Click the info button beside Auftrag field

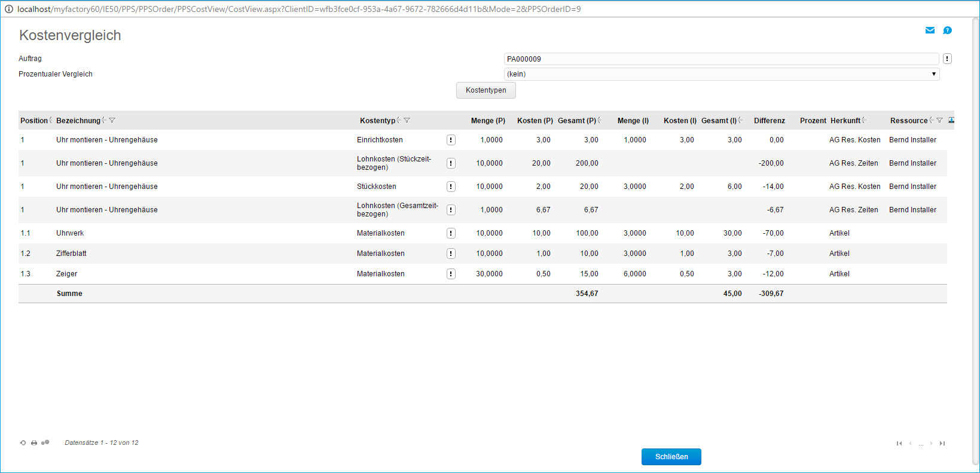tap(947, 59)
